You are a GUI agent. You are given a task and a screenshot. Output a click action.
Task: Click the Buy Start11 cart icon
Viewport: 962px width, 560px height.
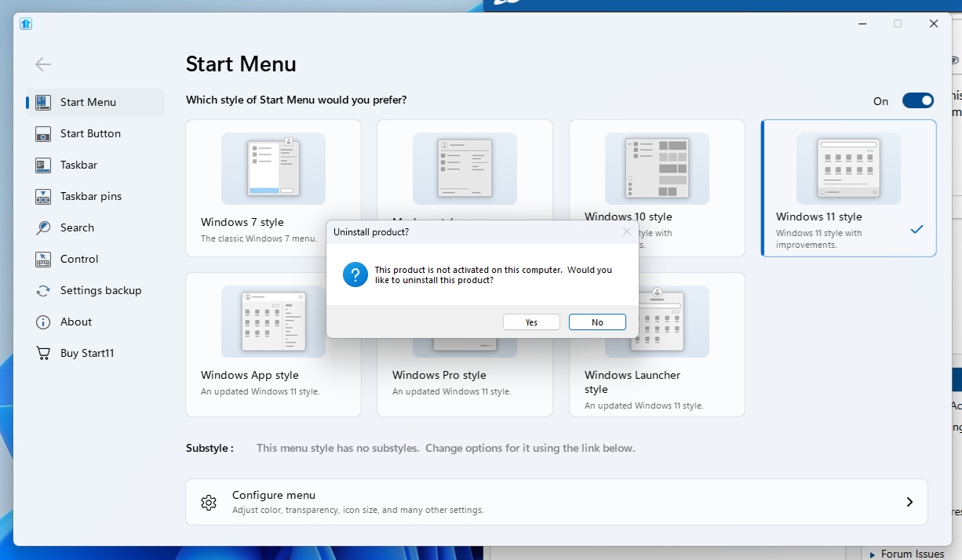tap(44, 354)
